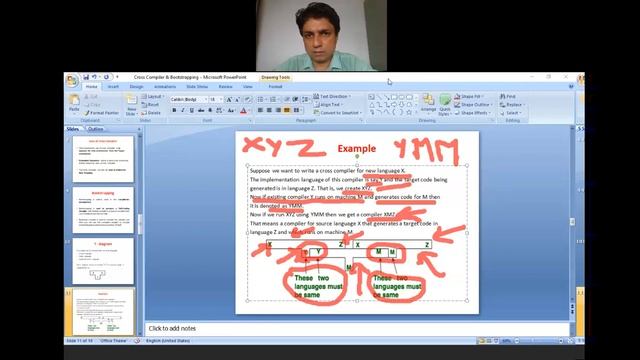The width and height of the screenshot is (640, 360).
Task: Switch to Outline pane tab
Action: pos(96,129)
